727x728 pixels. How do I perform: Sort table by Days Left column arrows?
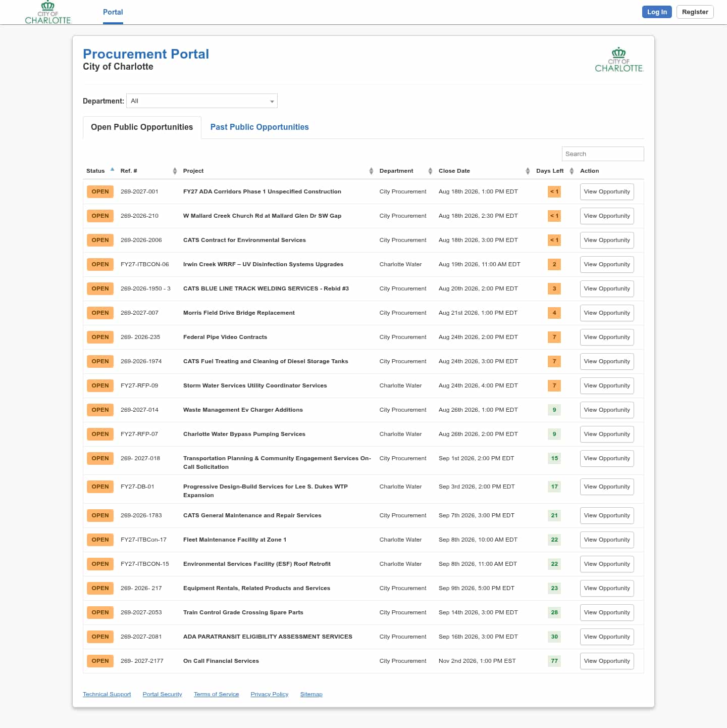pyautogui.click(x=572, y=171)
